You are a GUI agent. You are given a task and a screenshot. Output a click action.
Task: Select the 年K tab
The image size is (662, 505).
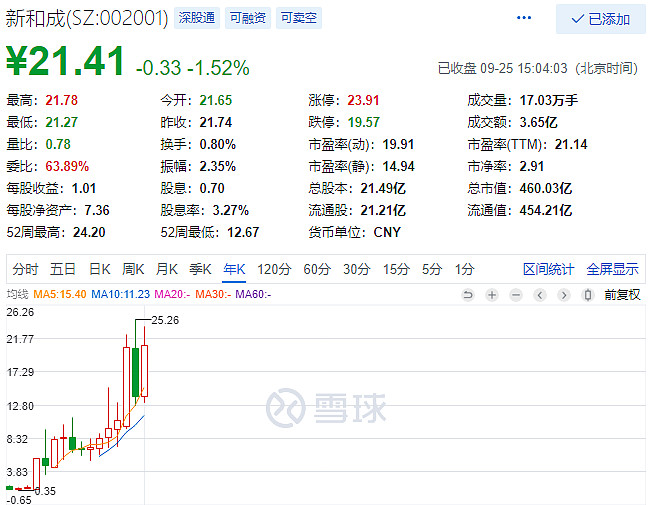[234, 269]
